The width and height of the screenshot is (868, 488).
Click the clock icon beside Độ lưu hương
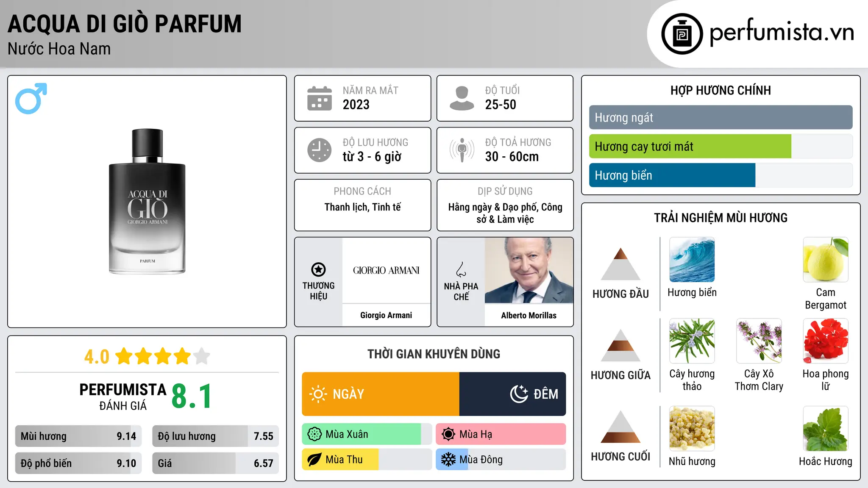[320, 150]
